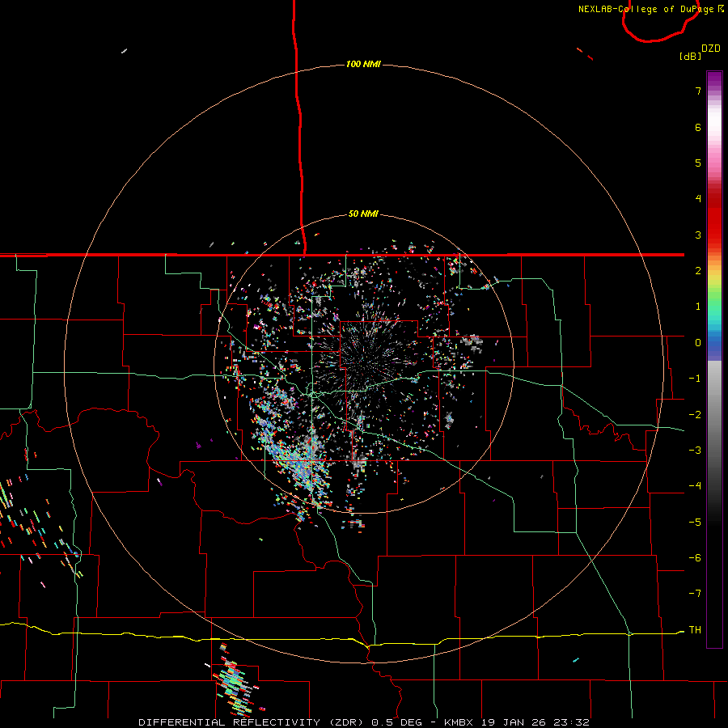The width and height of the screenshot is (728, 728).
Task: Click the red 4 dB band of color bar
Action: click(714, 199)
